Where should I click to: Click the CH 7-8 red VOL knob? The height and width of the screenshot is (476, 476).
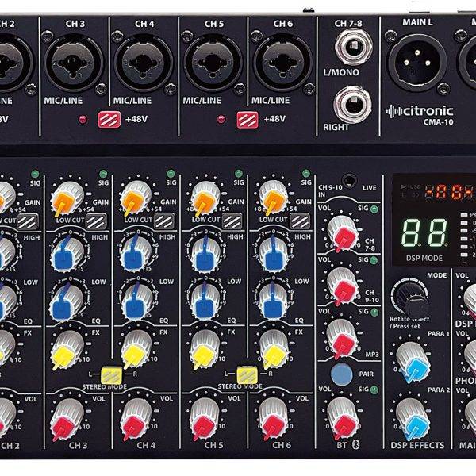(343, 233)
